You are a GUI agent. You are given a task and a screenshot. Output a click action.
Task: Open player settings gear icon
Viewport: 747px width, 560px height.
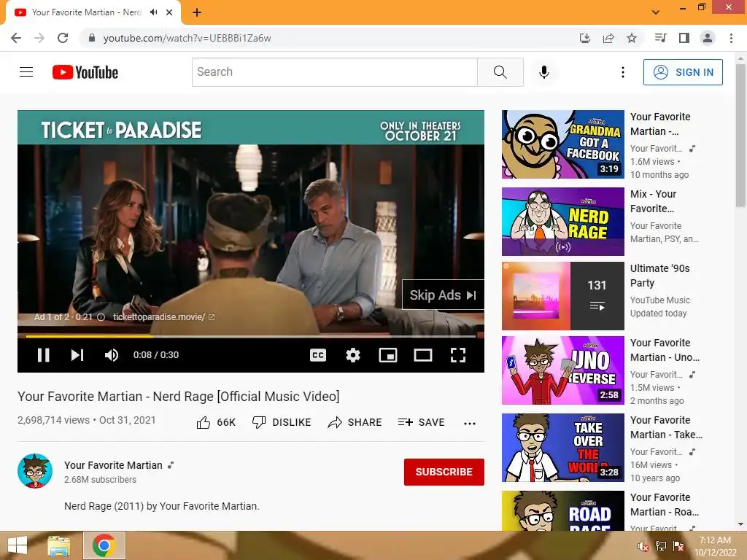tap(353, 355)
